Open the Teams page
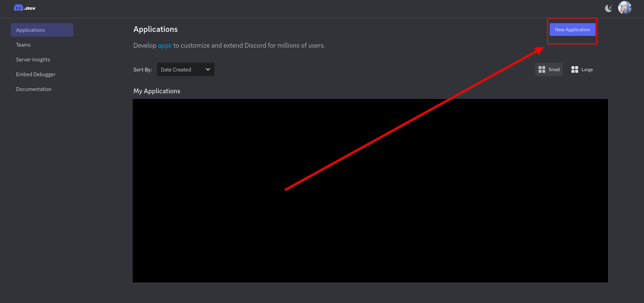Screen dimensions: 644x303 pos(23,45)
